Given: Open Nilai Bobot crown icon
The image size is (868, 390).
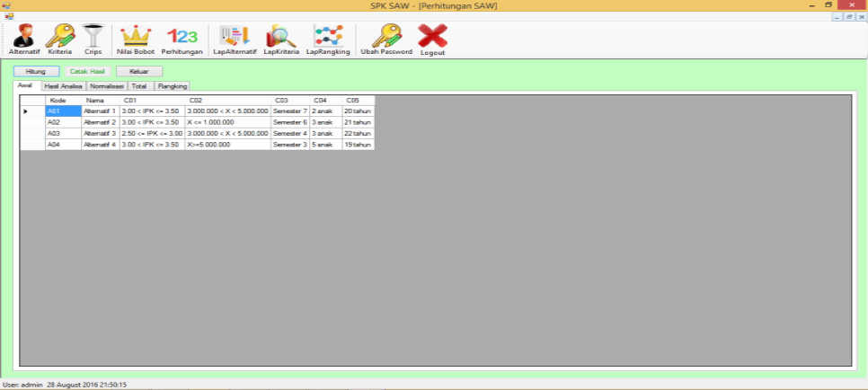Looking at the screenshot, I should click(x=136, y=40).
